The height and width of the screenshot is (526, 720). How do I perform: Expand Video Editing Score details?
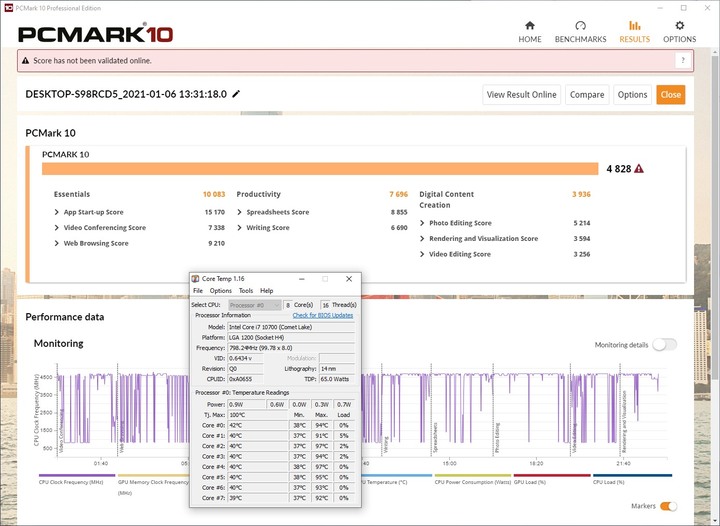tap(422, 254)
